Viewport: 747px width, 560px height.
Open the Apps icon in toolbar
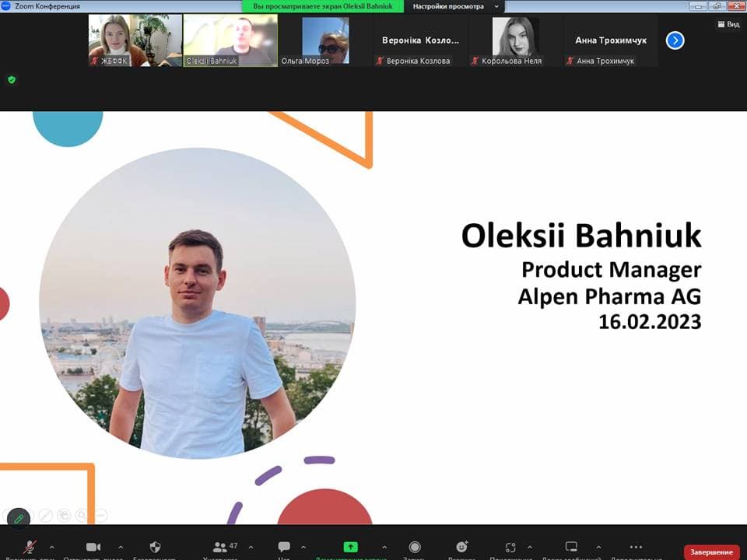pos(510,548)
